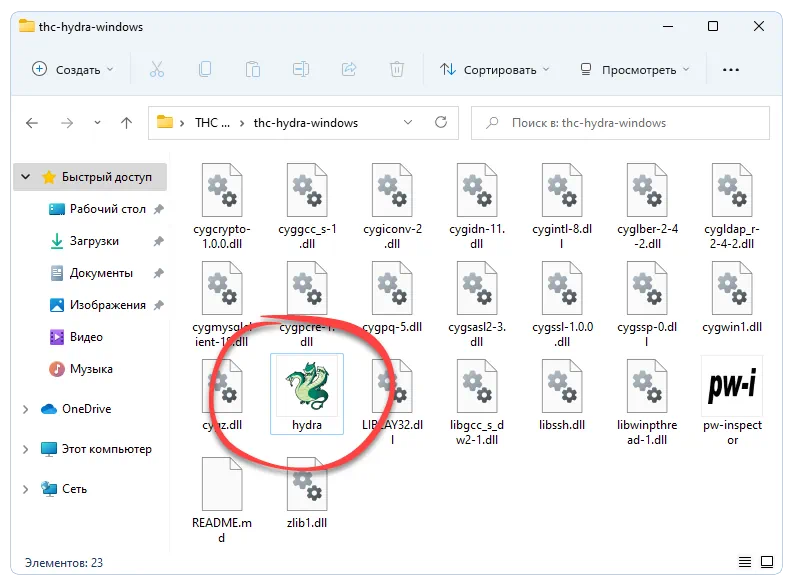Image resolution: width=790 pixels, height=582 pixels.
Task: Select cygcrypto-1.0.0.dll file
Action: click(x=222, y=206)
